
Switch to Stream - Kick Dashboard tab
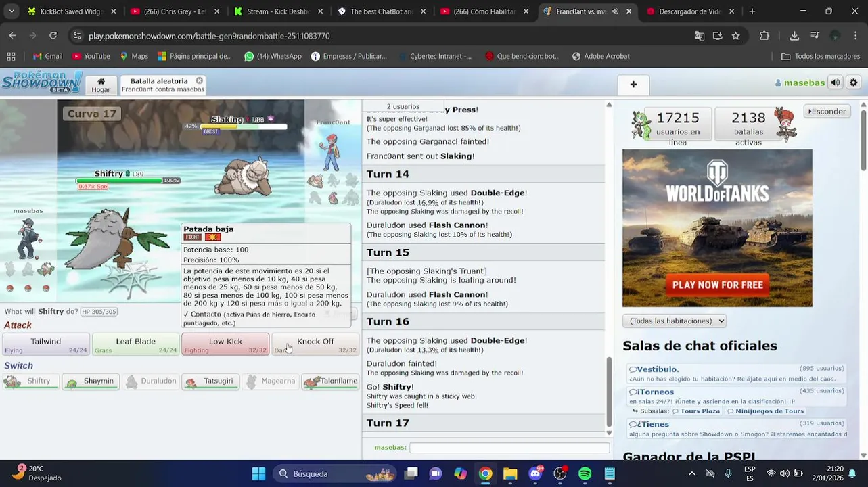(x=278, y=11)
